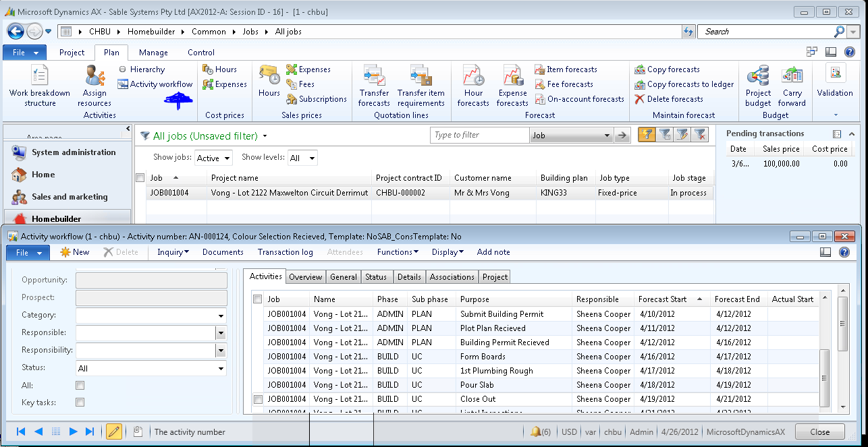868x447 pixels.
Task: Click Copy forecasts to ledger
Action: coord(684,84)
